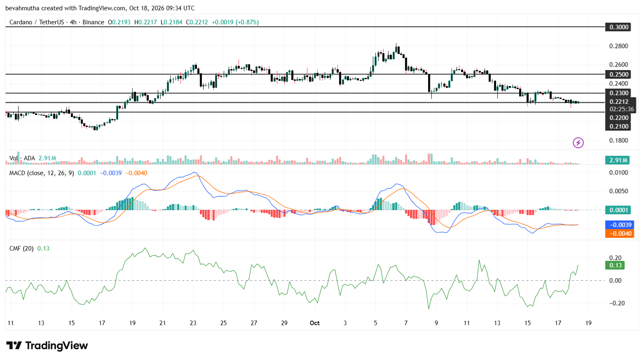
Task: Click the orange -0.0040 signal axis tag
Action: (619, 234)
